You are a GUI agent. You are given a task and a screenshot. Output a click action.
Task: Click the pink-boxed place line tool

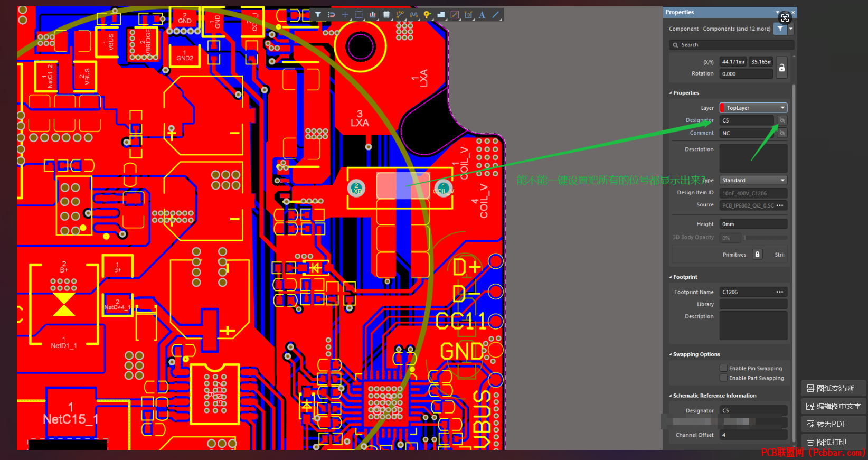click(x=455, y=15)
